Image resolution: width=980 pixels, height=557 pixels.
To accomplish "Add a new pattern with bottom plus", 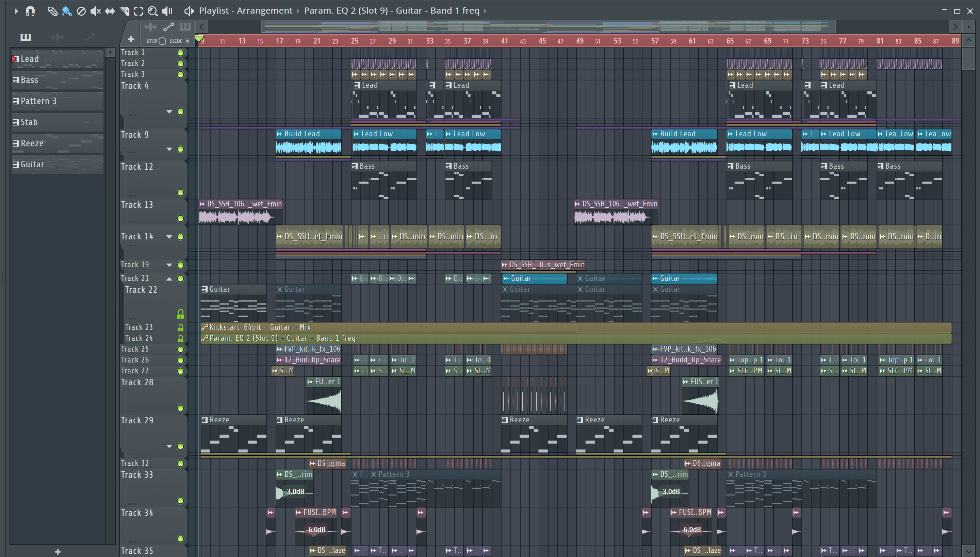I will click(58, 551).
